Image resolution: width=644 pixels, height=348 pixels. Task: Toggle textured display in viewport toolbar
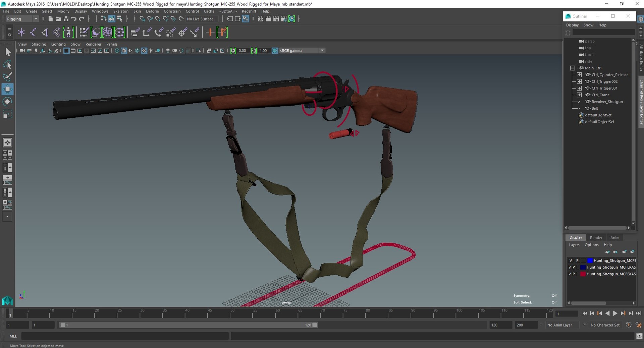pos(144,51)
